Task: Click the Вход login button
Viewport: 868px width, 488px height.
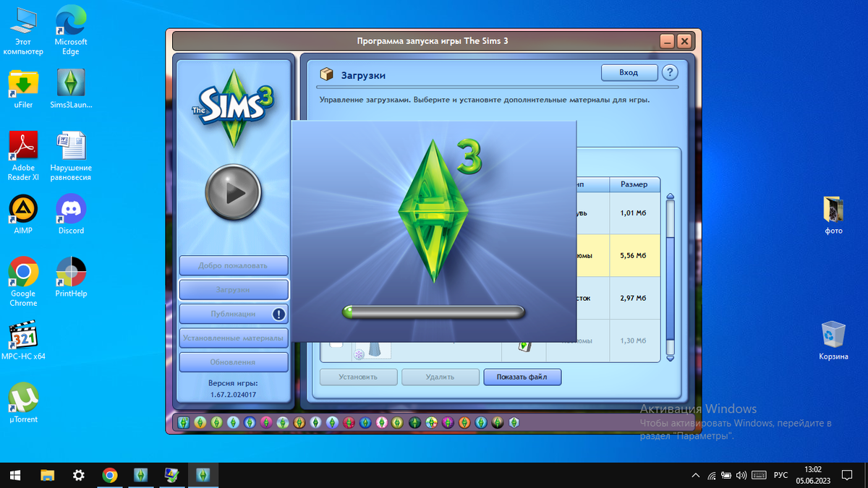Action: (629, 72)
